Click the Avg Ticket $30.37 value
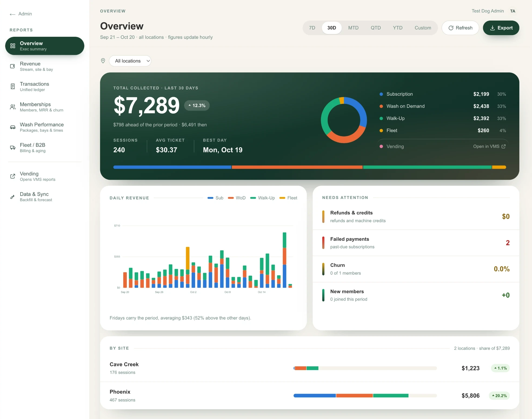The height and width of the screenshot is (419, 532). tap(167, 150)
